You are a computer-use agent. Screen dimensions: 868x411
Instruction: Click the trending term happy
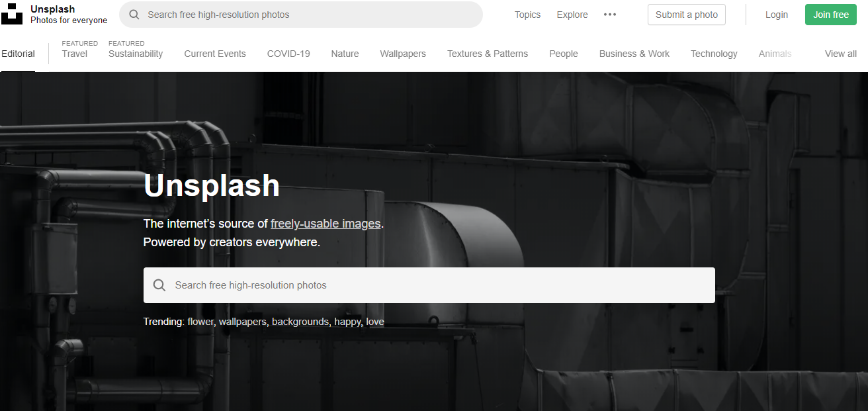pos(347,322)
